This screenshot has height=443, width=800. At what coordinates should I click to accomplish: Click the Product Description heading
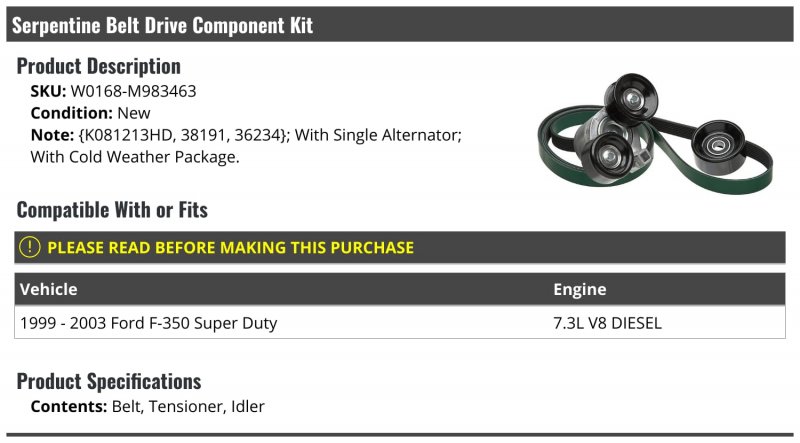[x=98, y=66]
